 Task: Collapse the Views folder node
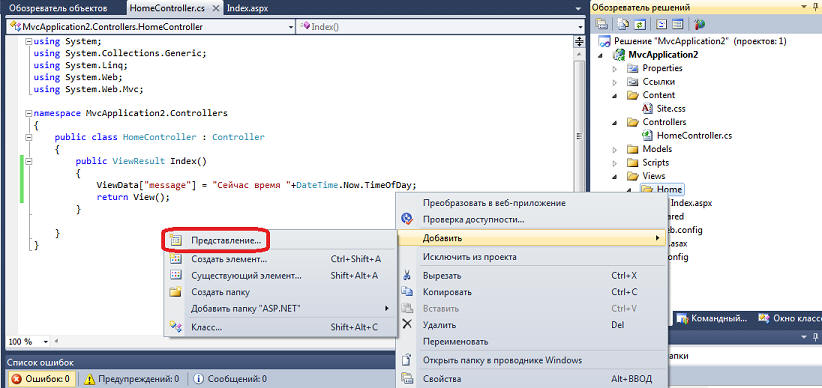click(615, 176)
